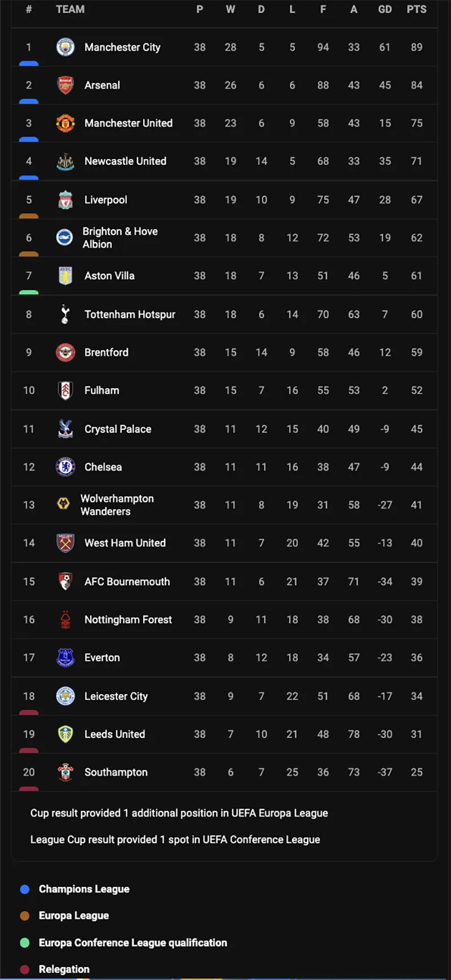The image size is (451, 980).
Task: Click the GD column header
Action: (385, 10)
